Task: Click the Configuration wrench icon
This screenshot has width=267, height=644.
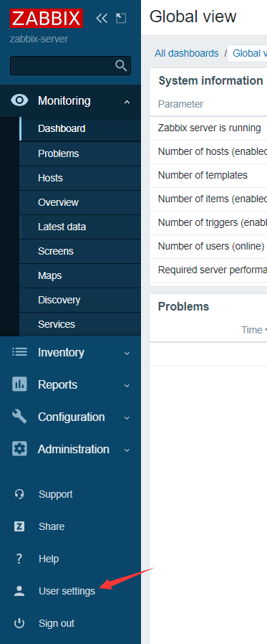Action: click(x=19, y=417)
